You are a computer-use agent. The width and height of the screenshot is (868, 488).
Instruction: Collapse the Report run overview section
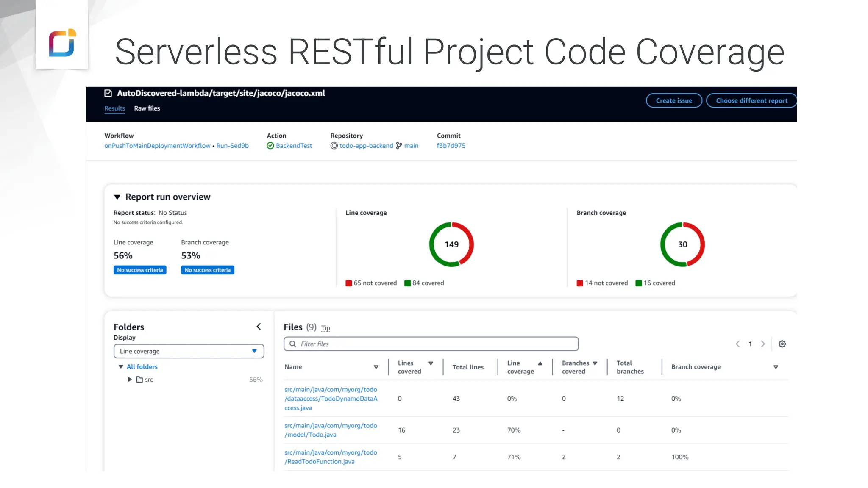click(x=117, y=197)
